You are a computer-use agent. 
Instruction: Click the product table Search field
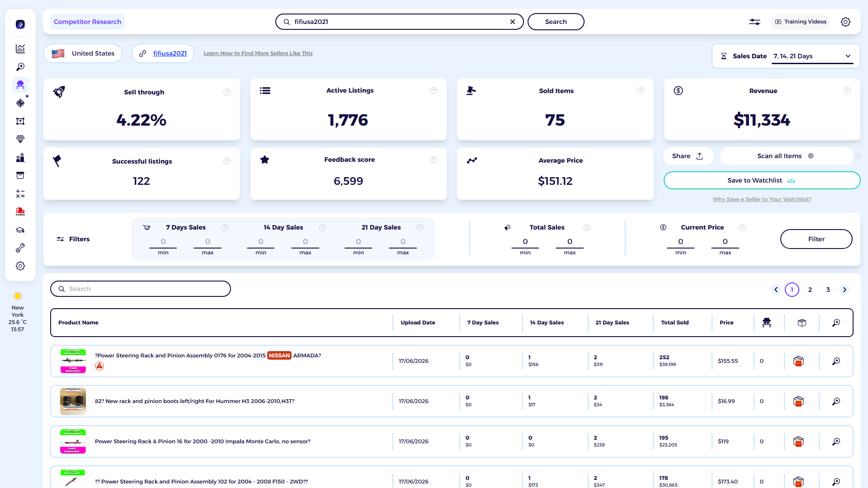coord(141,289)
